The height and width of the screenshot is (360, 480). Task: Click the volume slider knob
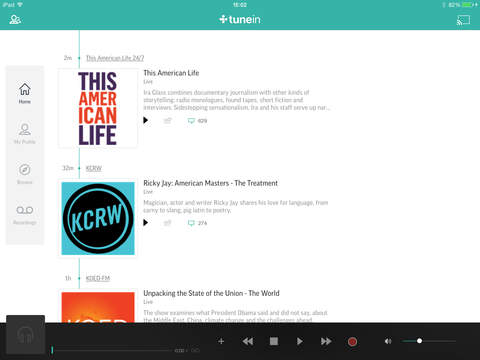[419, 341]
